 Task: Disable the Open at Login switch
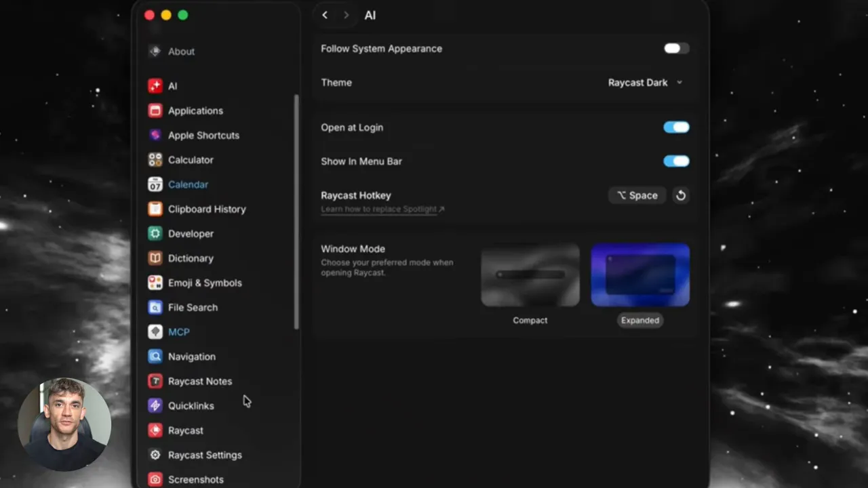[676, 127]
